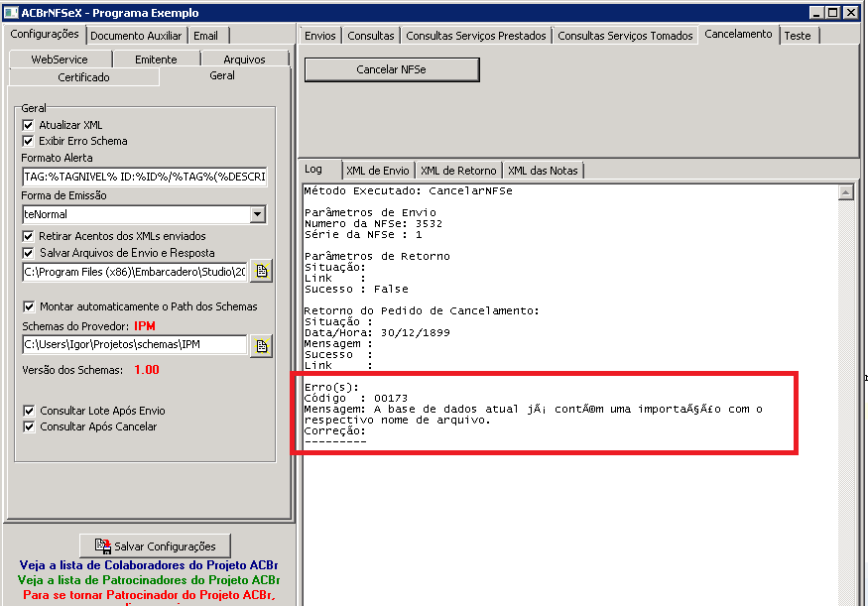
Task: View the XML de Retorno tab
Action: (x=458, y=171)
